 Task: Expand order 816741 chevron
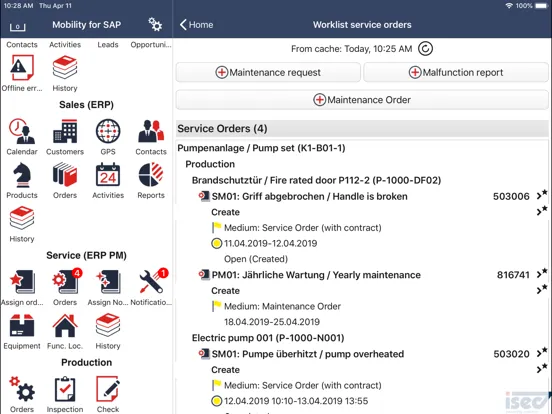click(542, 273)
